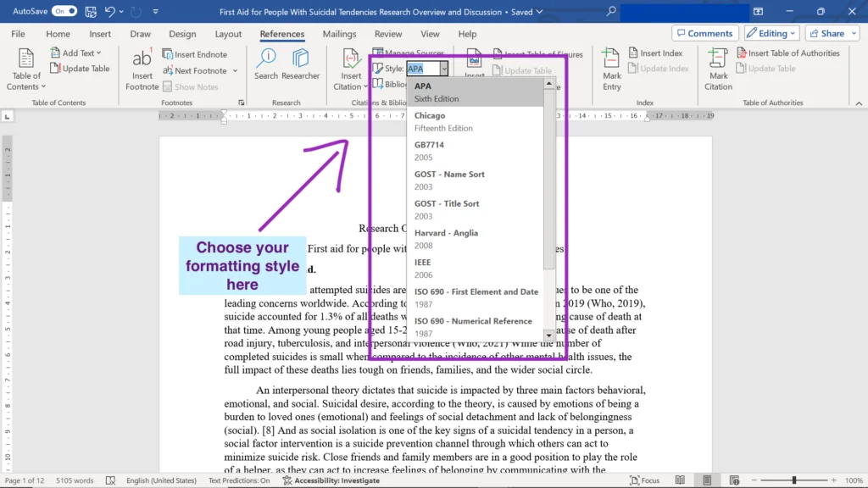868x488 pixels.
Task: Switch to Focus mode in status bar
Action: pyautogui.click(x=643, y=480)
